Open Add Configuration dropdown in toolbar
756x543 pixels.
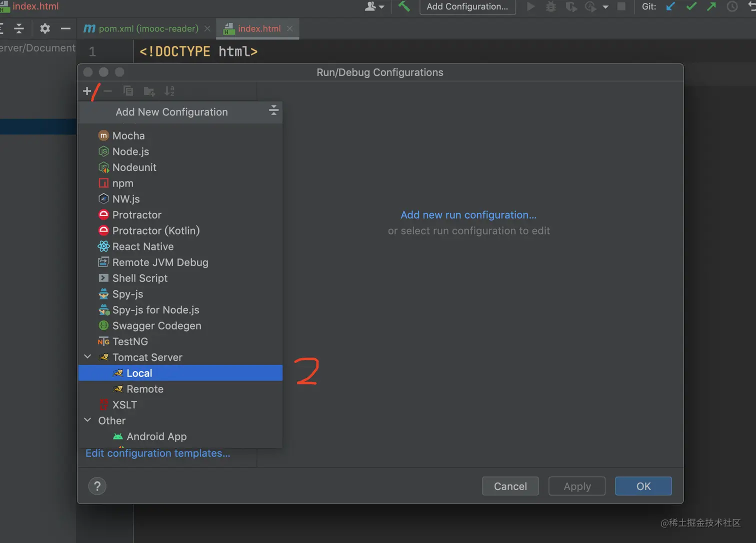(x=467, y=7)
